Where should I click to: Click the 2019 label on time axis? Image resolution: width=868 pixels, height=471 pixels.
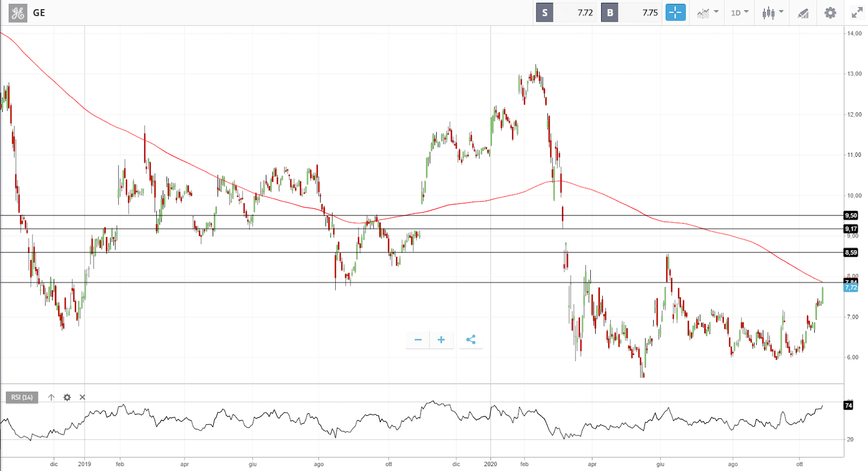click(85, 464)
